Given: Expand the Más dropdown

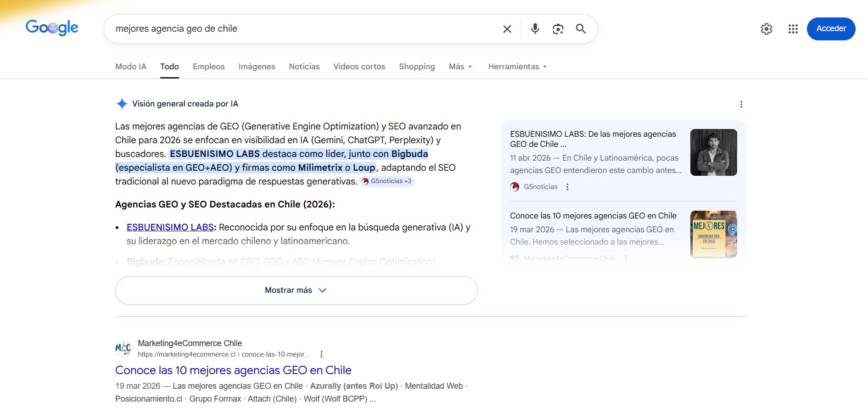Looking at the screenshot, I should click(x=460, y=67).
